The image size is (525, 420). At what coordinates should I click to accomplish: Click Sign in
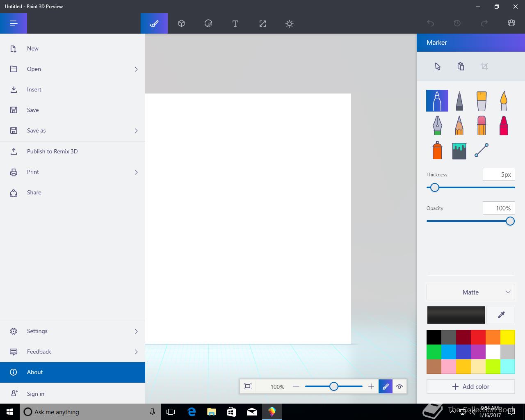coord(73,393)
